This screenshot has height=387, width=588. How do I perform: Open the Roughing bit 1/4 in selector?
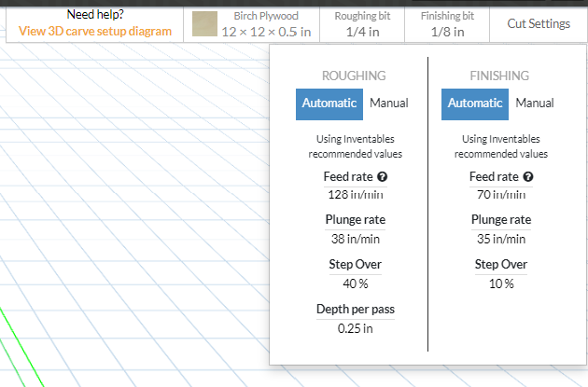point(362,24)
